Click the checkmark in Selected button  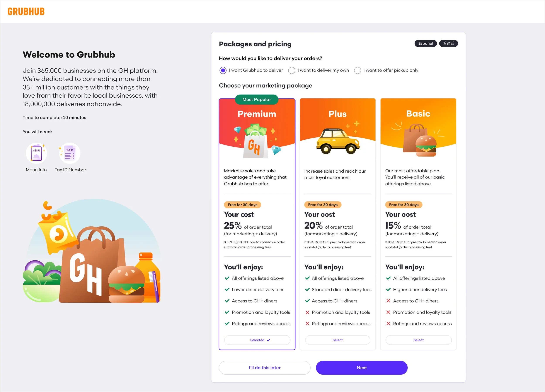pos(268,340)
